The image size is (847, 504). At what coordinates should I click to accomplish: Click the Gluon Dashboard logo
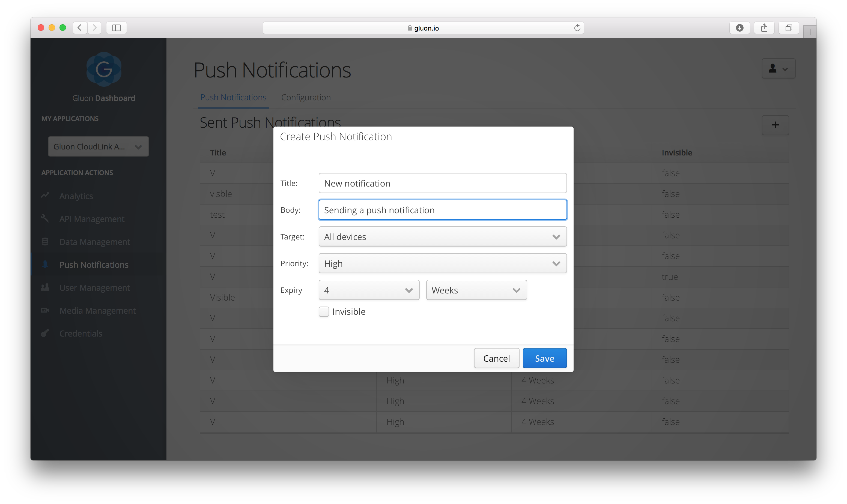[x=104, y=69]
